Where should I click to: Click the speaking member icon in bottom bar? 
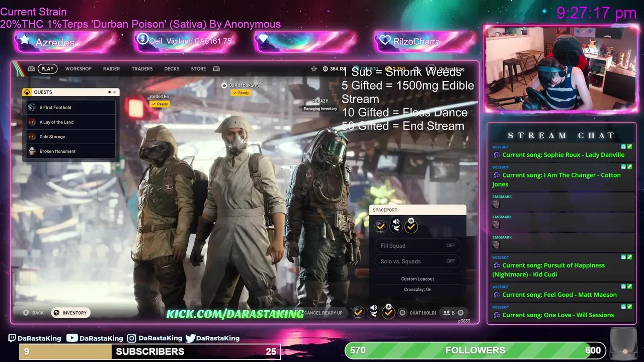(373, 311)
